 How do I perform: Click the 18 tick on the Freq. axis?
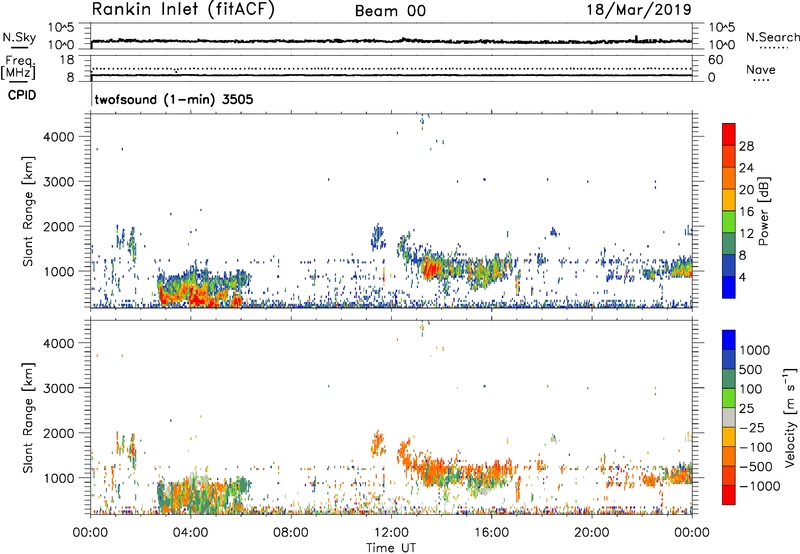67,60
